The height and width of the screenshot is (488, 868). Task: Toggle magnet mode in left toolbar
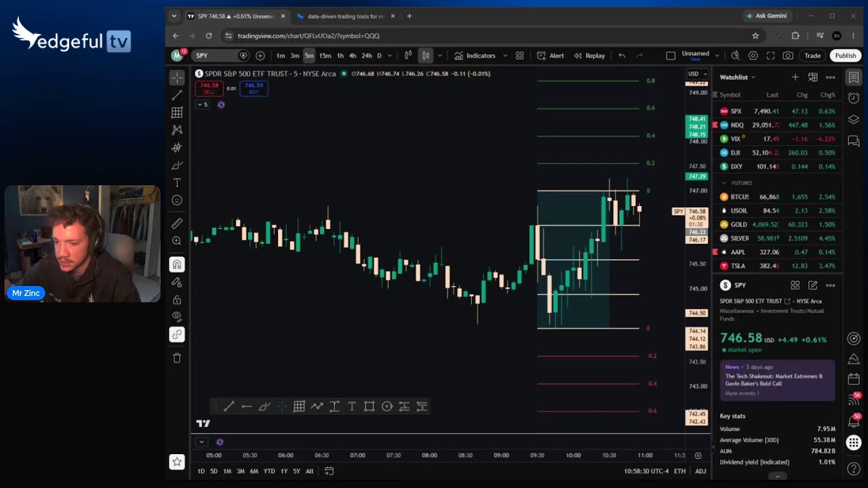[177, 264]
